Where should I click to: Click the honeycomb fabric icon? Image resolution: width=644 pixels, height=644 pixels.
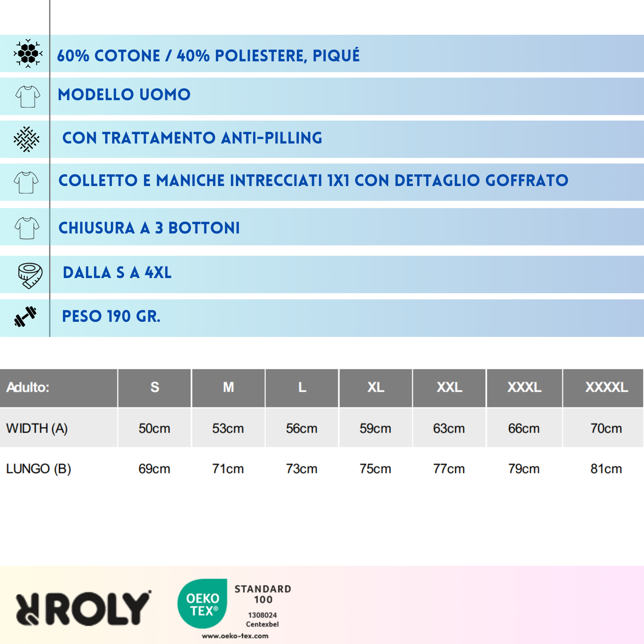(x=28, y=54)
